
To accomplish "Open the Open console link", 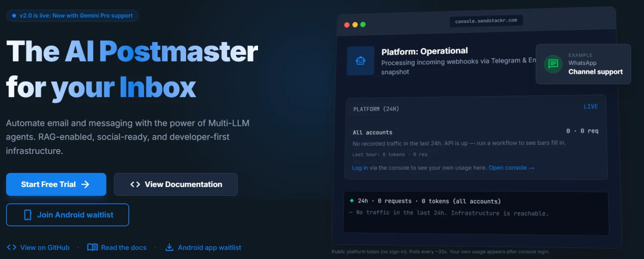I will point(511,168).
